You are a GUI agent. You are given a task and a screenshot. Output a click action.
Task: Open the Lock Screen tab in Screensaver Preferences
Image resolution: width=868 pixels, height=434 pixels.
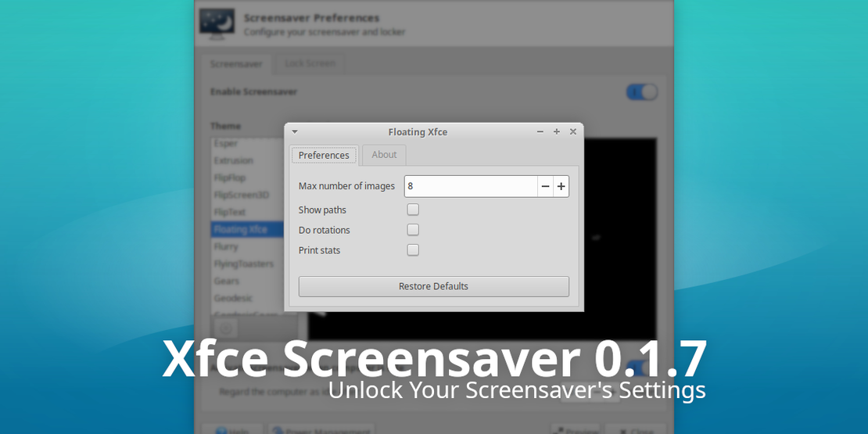pos(310,63)
